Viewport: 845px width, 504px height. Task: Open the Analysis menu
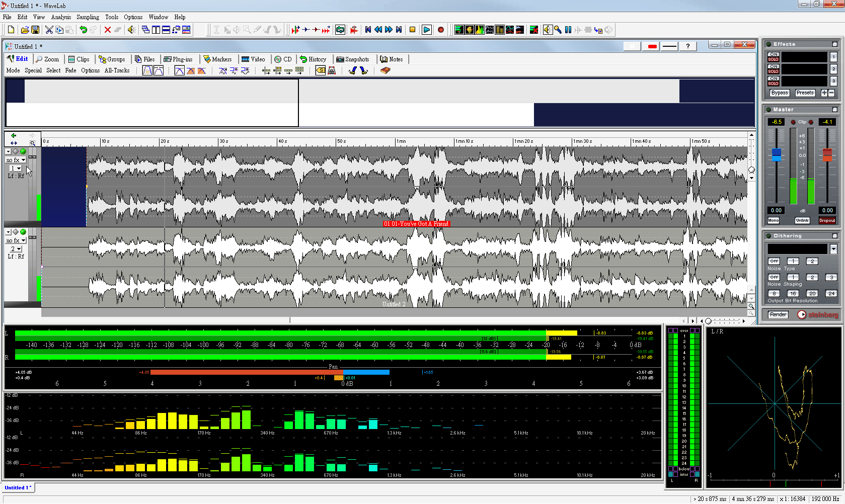point(61,17)
